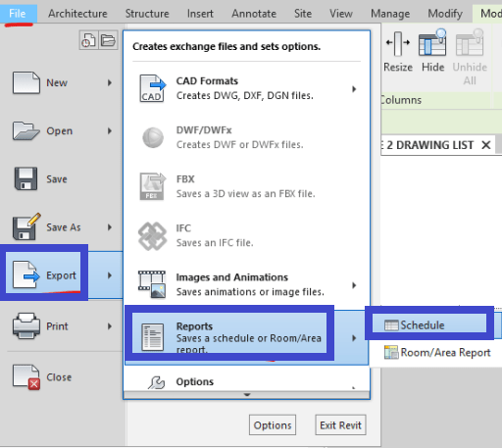Click the FBX export icon
This screenshot has height=448, width=502.
point(153,186)
